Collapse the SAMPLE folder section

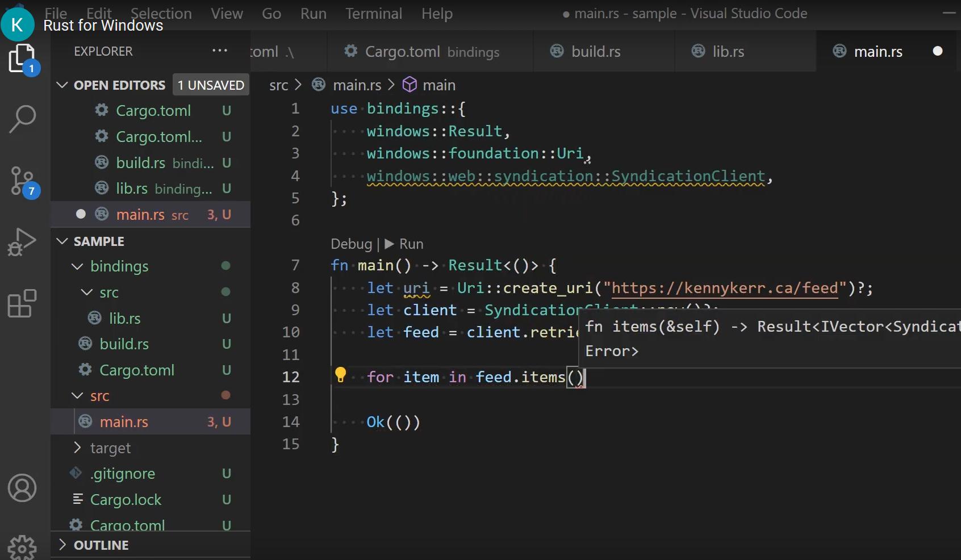(62, 241)
